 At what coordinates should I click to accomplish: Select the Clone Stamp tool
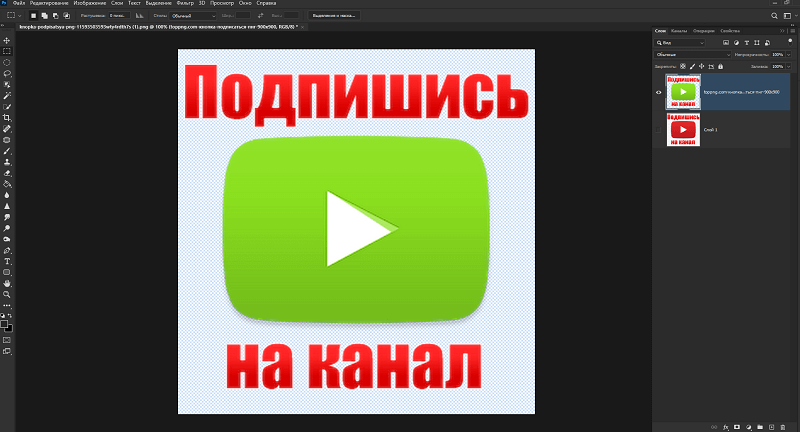click(x=7, y=162)
